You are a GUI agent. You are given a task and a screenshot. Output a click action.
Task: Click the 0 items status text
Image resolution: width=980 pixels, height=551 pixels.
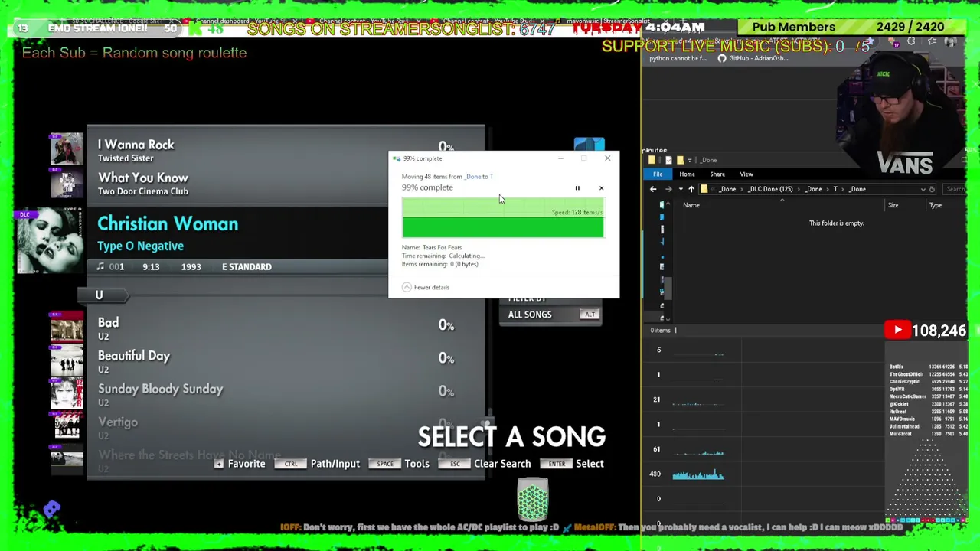(x=660, y=331)
